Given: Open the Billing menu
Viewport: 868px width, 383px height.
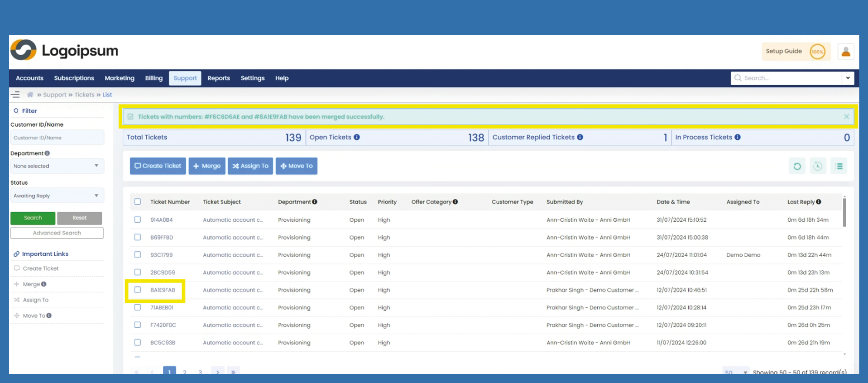Looking at the screenshot, I should (x=153, y=78).
